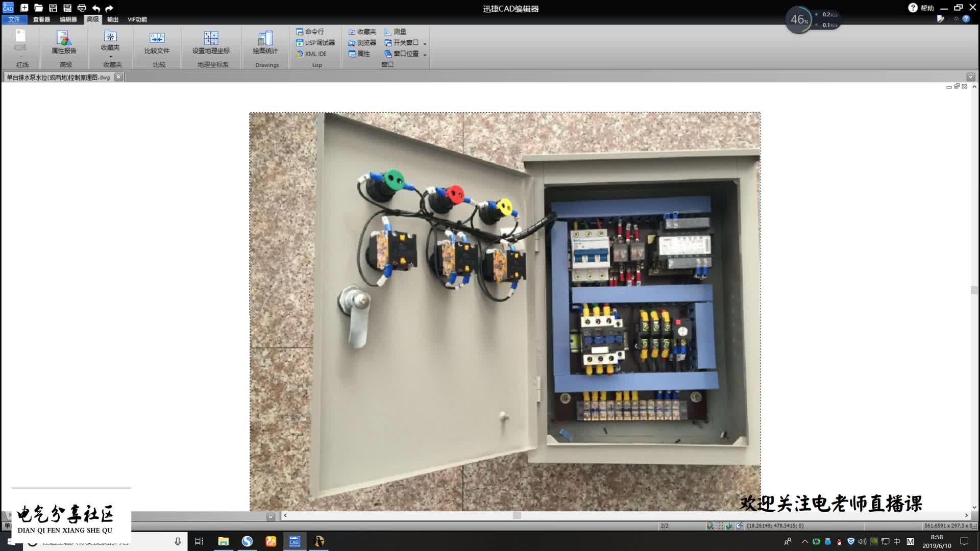Switch to the 输出 tab
Screen dimensions: 980x551
(113, 19)
